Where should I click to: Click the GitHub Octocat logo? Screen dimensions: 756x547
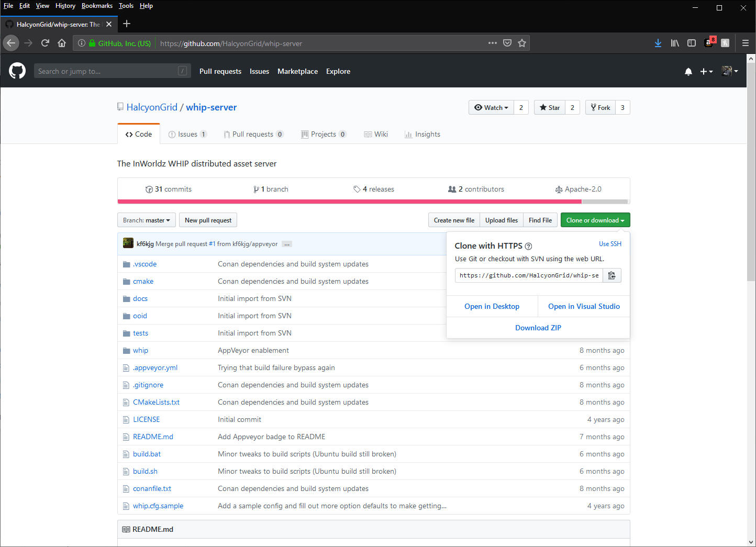click(17, 71)
